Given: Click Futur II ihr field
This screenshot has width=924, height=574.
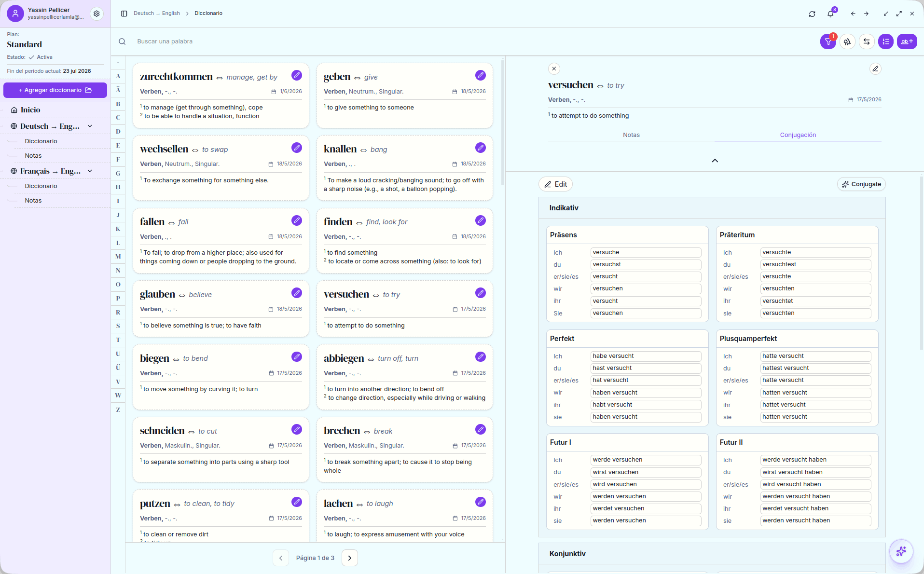Looking at the screenshot, I should (815, 508).
